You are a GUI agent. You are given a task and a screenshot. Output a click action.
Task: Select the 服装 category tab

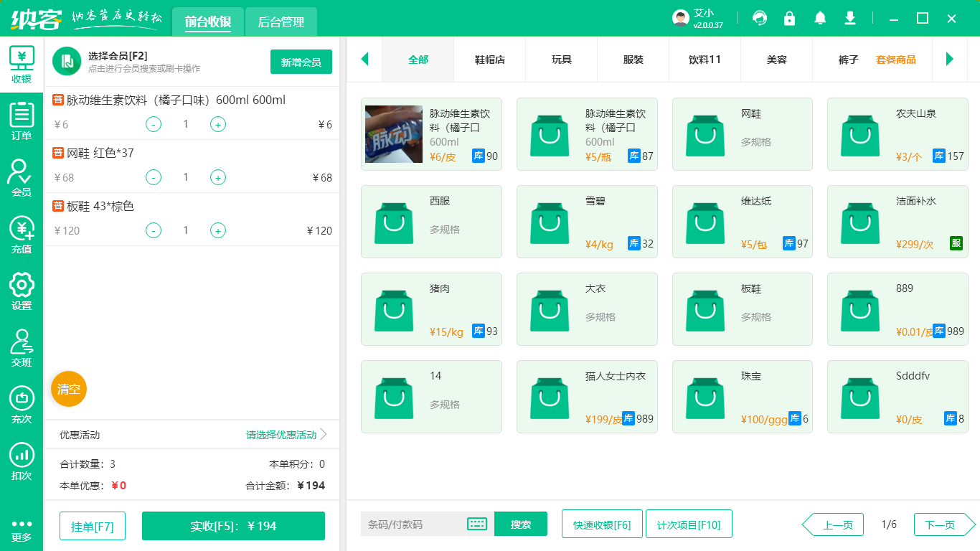(633, 60)
